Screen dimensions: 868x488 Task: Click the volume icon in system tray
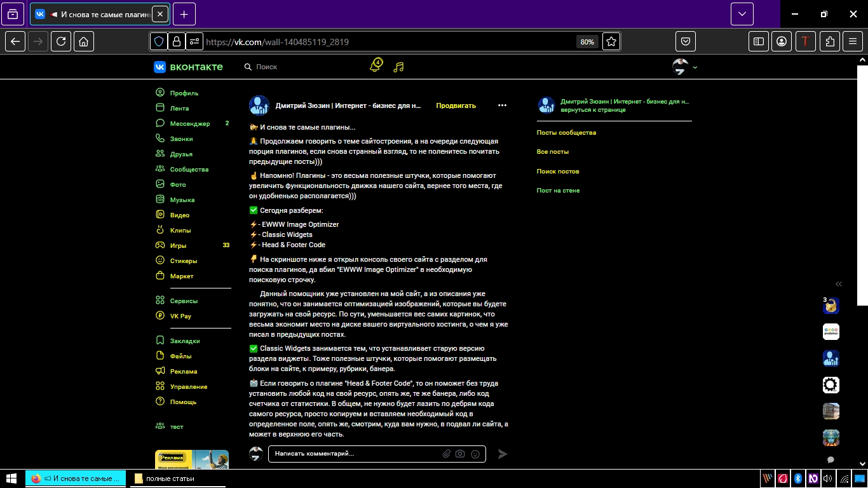(x=828, y=478)
